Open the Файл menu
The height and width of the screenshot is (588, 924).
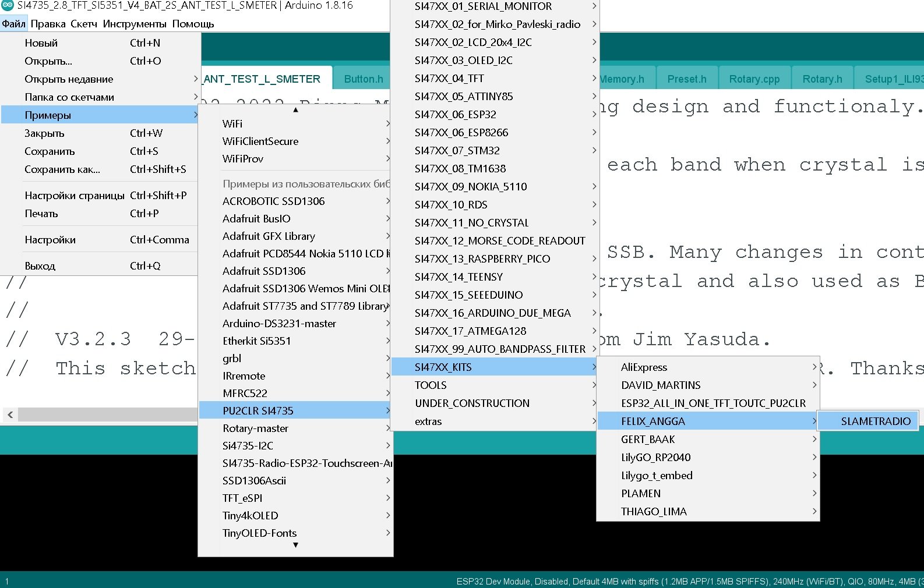point(14,24)
